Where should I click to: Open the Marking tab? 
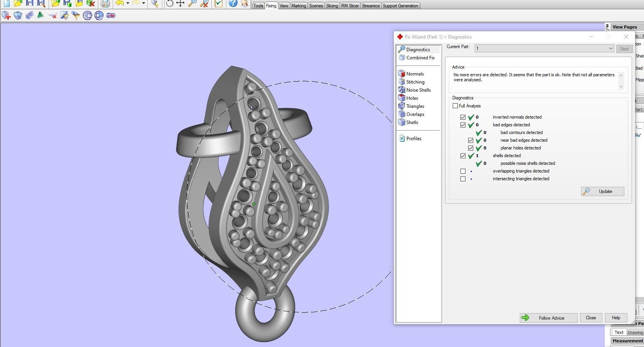[x=298, y=6]
